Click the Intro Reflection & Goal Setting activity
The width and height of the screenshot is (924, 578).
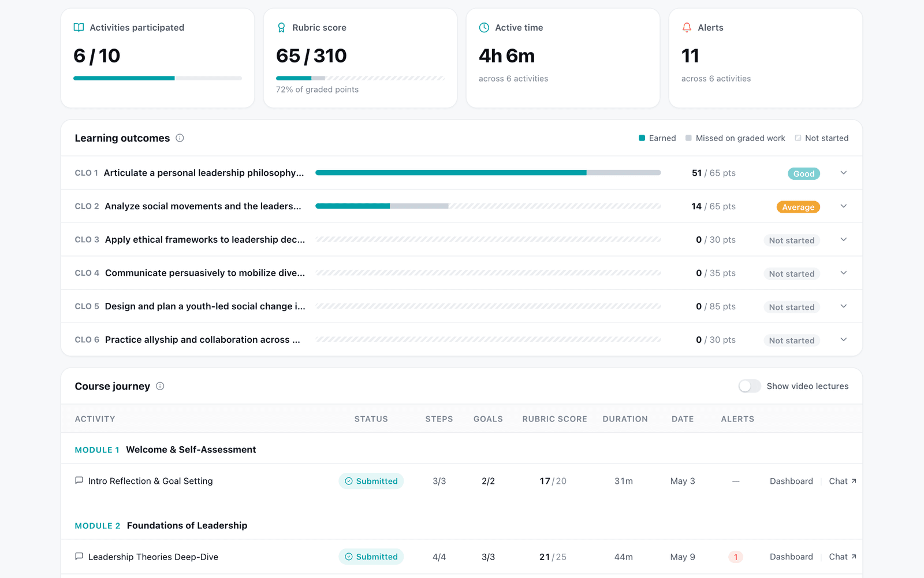tap(151, 481)
